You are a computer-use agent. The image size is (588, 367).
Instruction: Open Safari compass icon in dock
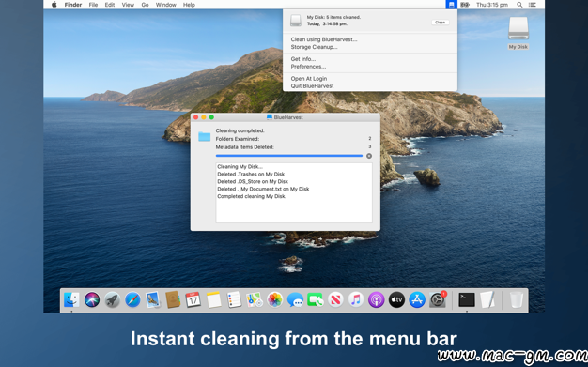tap(132, 300)
